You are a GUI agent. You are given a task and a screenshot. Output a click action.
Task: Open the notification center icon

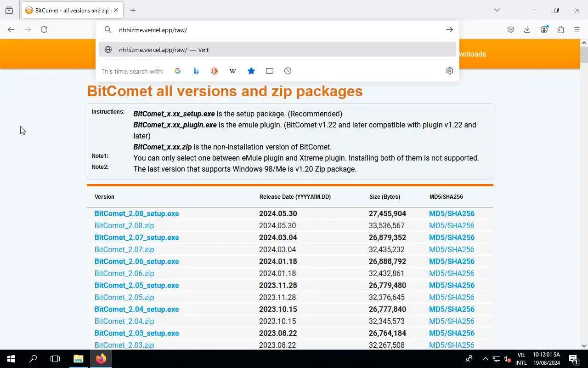(573, 359)
